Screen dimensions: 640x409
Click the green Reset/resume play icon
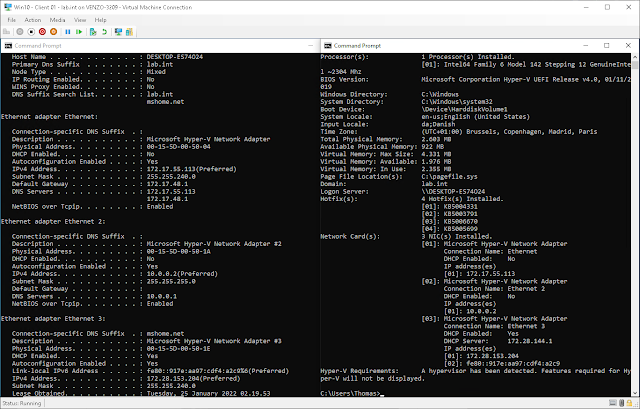[79, 32]
